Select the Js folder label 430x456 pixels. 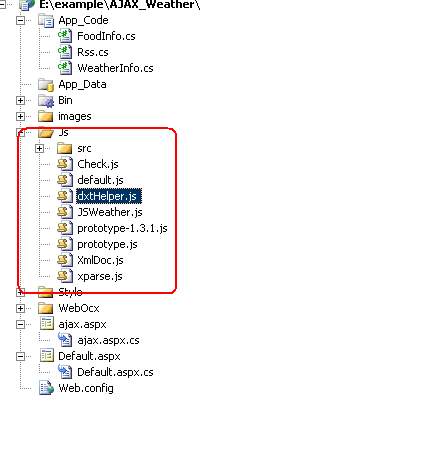(x=63, y=132)
